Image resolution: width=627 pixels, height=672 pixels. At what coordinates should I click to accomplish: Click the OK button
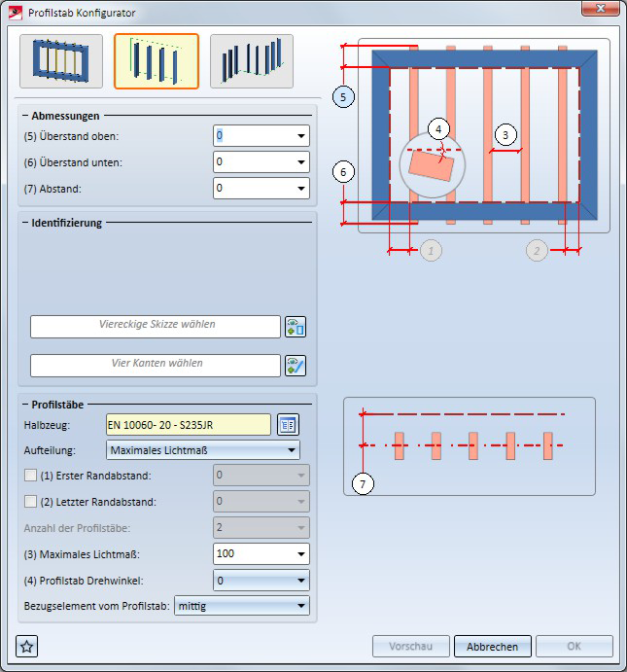click(x=575, y=647)
